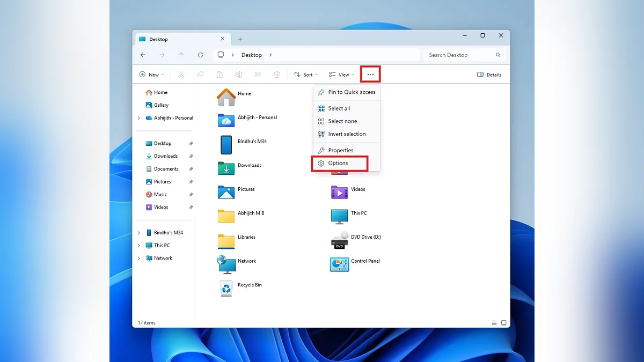
Task: Choose Invert selection menu entry
Action: click(x=347, y=134)
